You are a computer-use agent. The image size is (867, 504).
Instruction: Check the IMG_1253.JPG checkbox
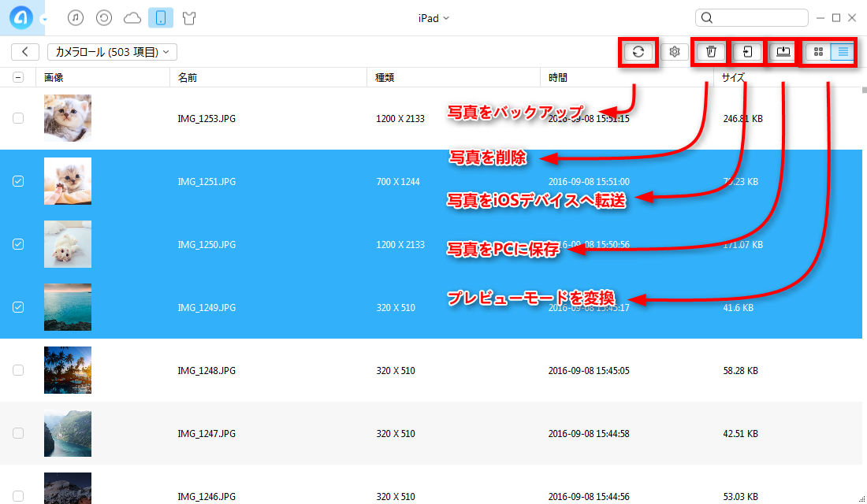(x=18, y=118)
